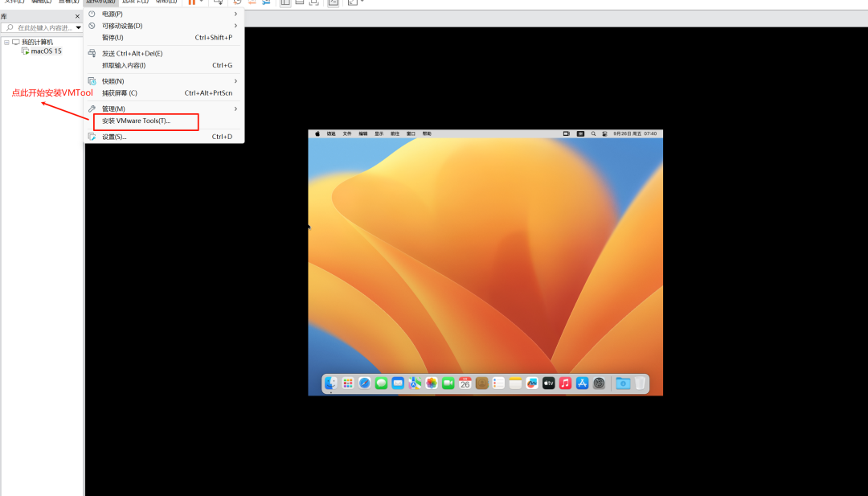
Task: Click the power icon beside 电源(P)
Action: 92,14
